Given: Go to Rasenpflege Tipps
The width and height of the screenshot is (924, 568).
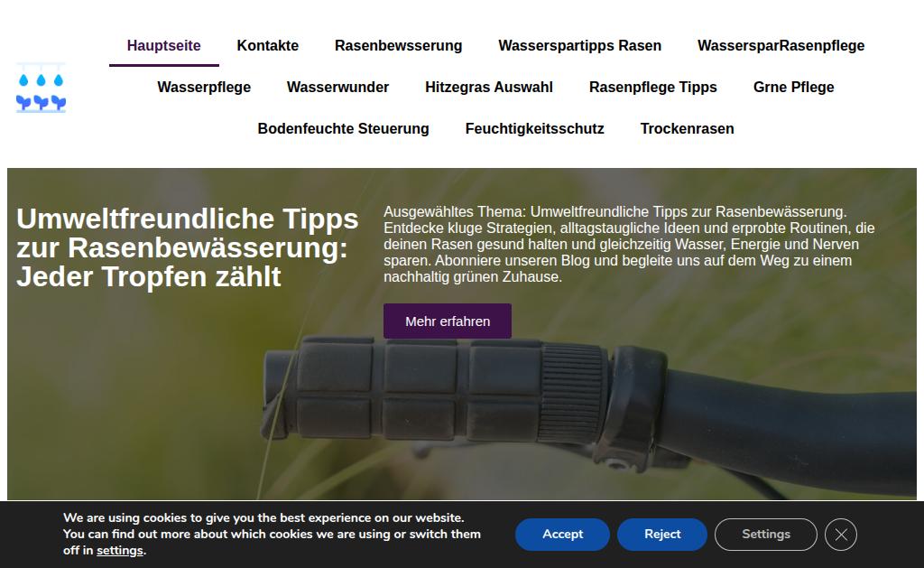Looking at the screenshot, I should (653, 88).
